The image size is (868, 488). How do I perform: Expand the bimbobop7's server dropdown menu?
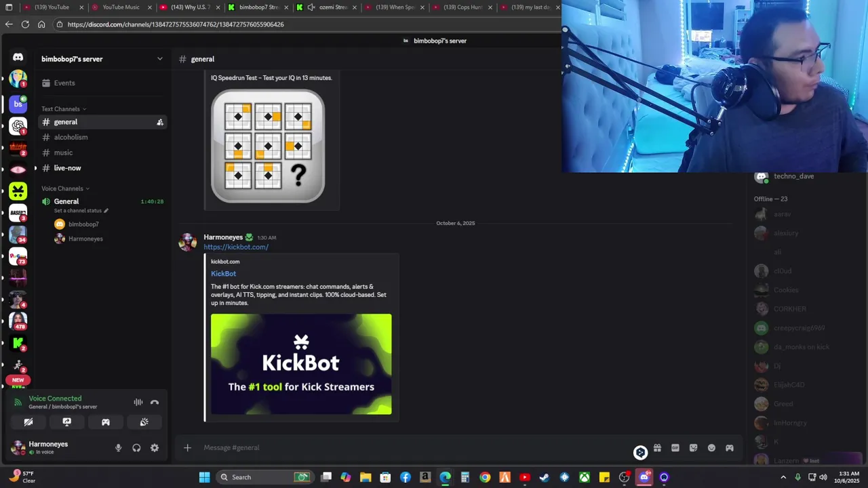160,59
